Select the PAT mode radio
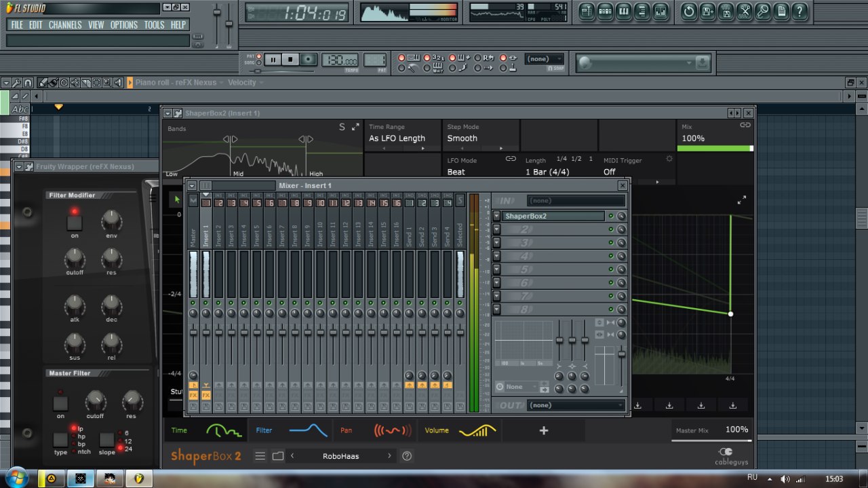The height and width of the screenshot is (488, 868). 258,56
